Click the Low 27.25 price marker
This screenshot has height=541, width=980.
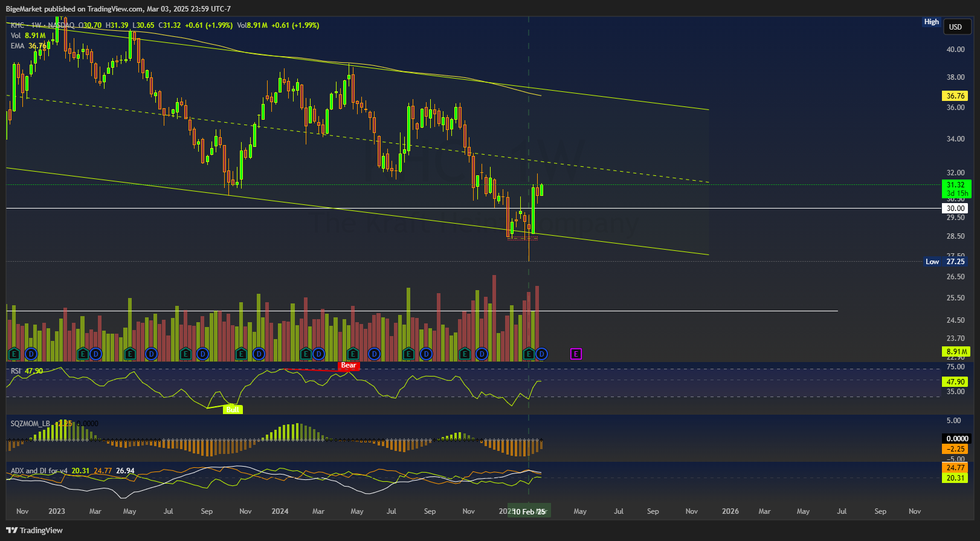[946, 262]
